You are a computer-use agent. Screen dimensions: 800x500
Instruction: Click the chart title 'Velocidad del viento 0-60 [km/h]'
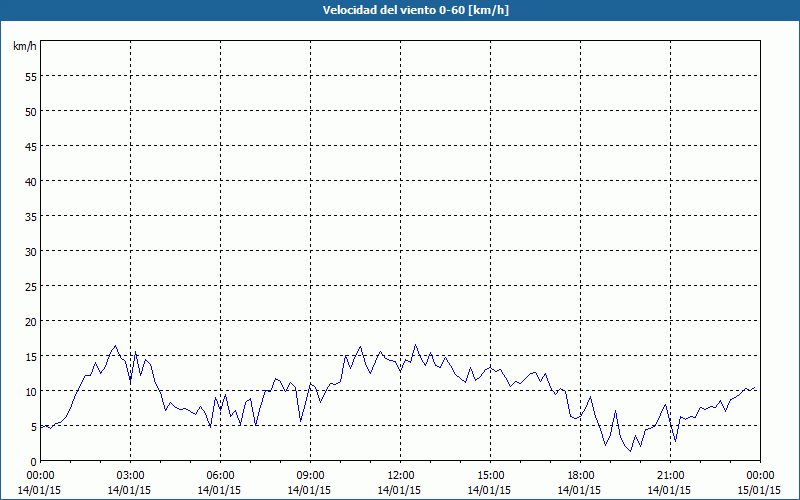point(416,10)
